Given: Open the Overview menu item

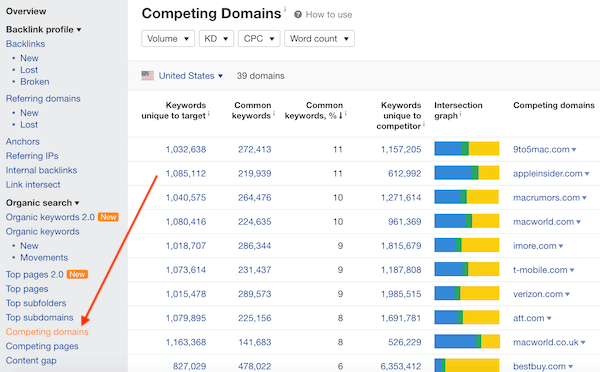Looking at the screenshot, I should pos(26,11).
